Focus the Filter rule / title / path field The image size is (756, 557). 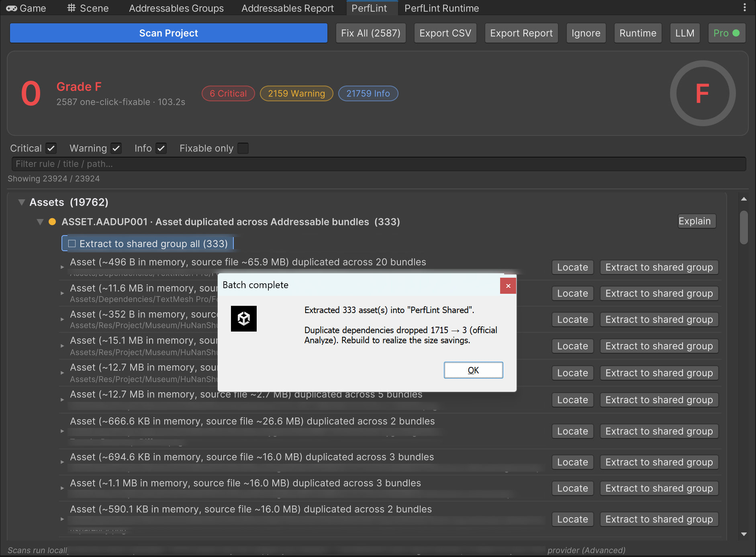click(379, 164)
